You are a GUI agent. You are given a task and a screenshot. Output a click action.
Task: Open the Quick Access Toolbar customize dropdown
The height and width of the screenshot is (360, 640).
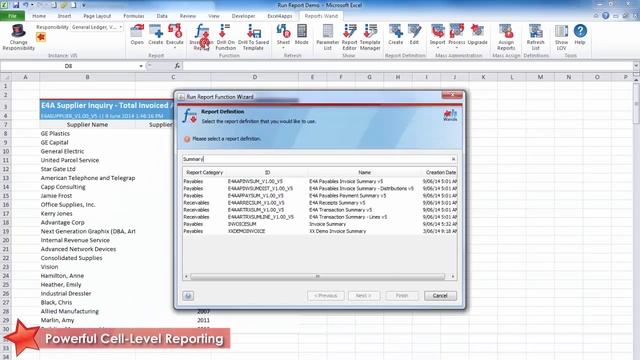click(x=84, y=5)
